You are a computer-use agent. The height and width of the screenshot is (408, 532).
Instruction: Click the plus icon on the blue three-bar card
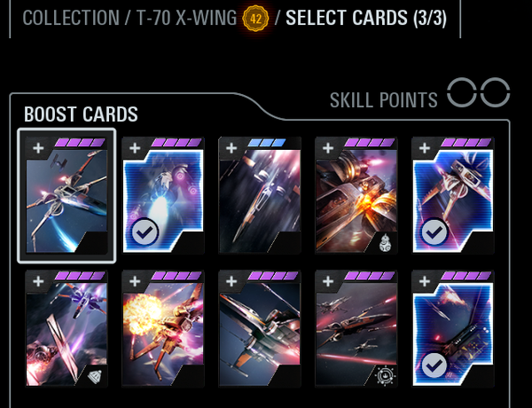coord(231,148)
